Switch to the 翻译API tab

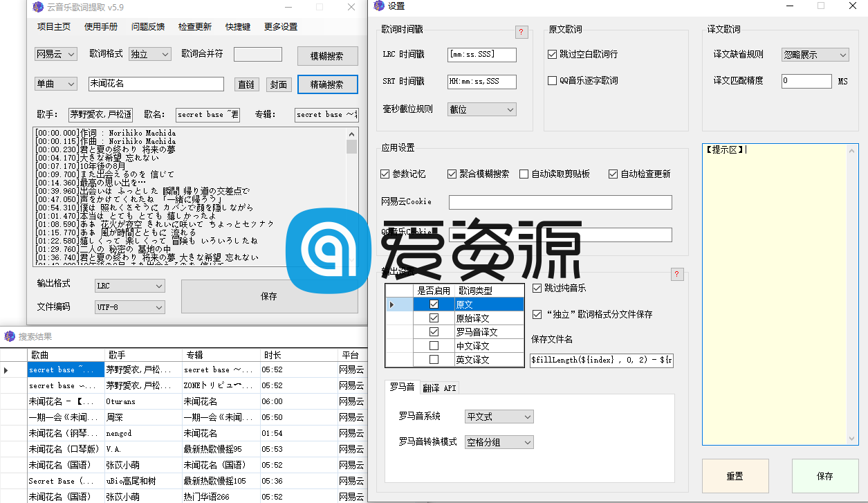pyautogui.click(x=438, y=387)
